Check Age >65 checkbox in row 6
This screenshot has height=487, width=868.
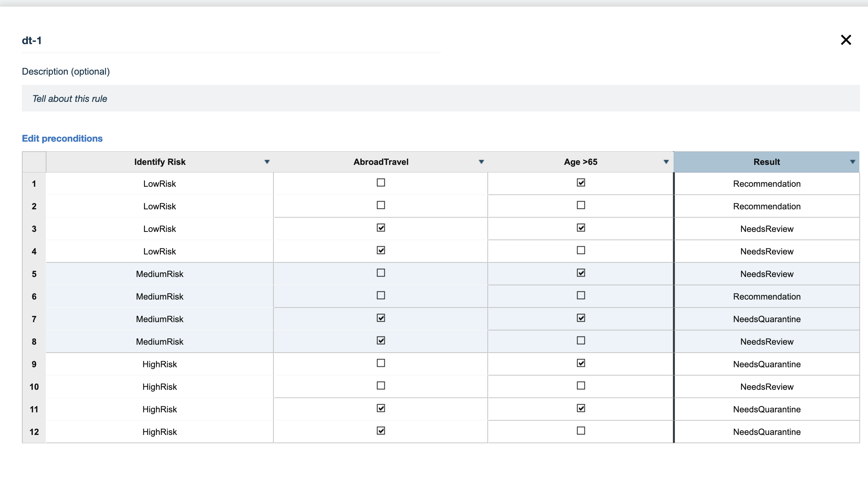581,295
